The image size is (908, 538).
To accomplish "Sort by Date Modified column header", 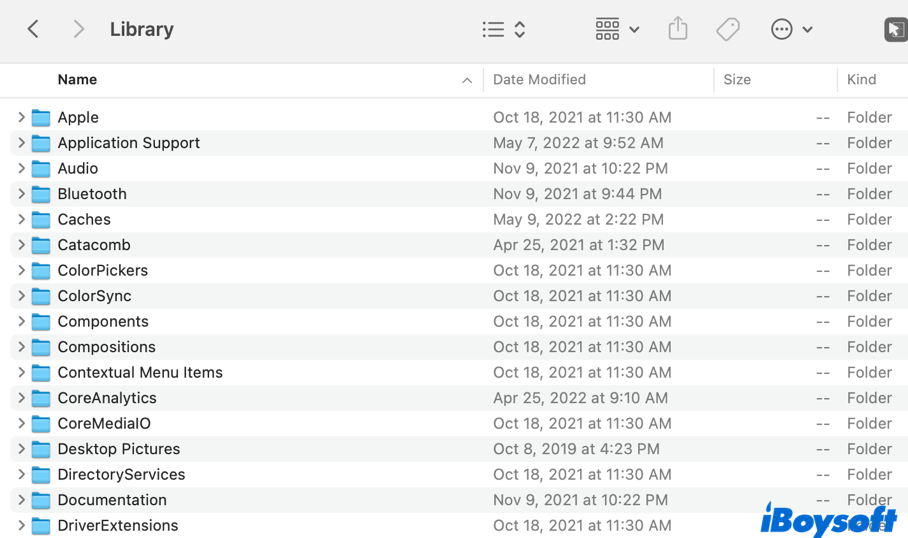I will (539, 80).
